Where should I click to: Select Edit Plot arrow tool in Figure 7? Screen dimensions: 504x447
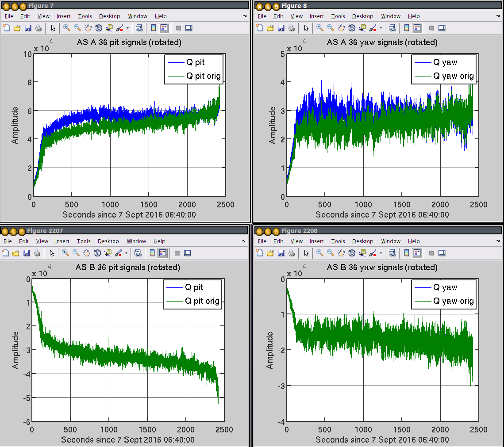[53, 28]
